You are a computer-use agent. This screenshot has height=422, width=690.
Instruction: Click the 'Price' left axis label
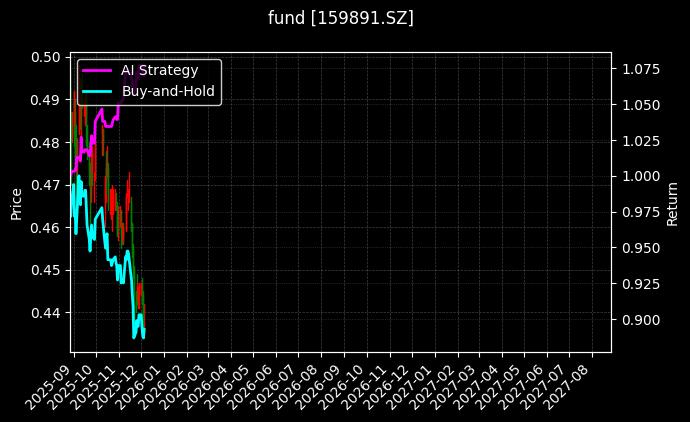(16, 204)
